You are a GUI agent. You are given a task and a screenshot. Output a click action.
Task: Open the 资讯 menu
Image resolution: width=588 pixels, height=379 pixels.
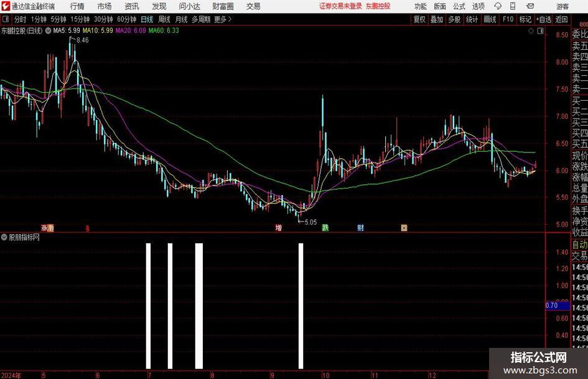132,6
